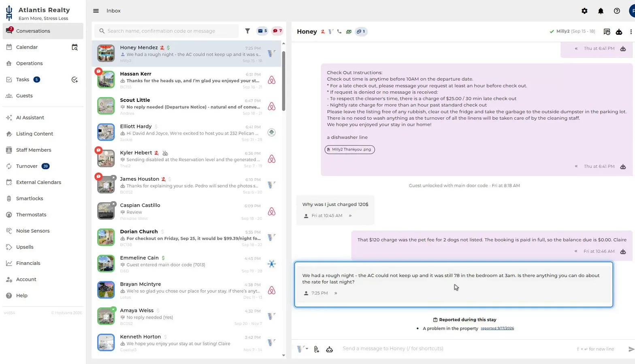The height and width of the screenshot is (364, 635).
Task: Open the settings gear in top bar
Action: coord(584,11)
